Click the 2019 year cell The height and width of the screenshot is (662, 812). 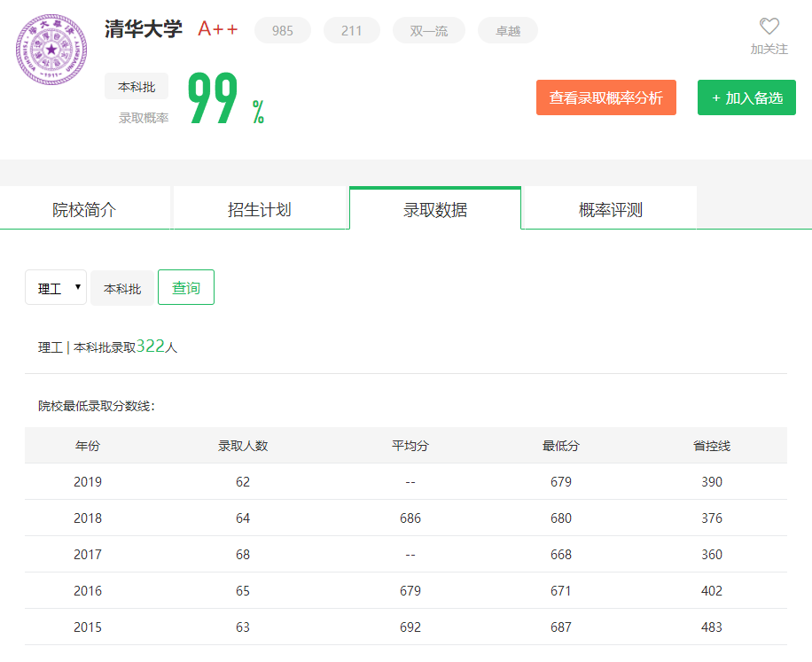coord(88,482)
